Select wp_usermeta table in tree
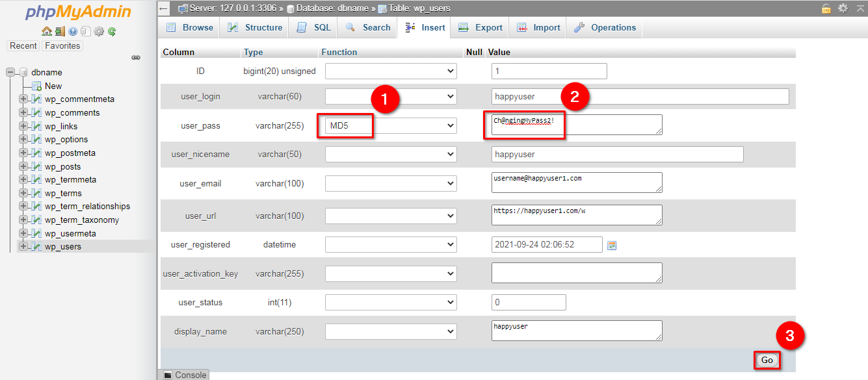This screenshot has height=380, width=868. [70, 233]
